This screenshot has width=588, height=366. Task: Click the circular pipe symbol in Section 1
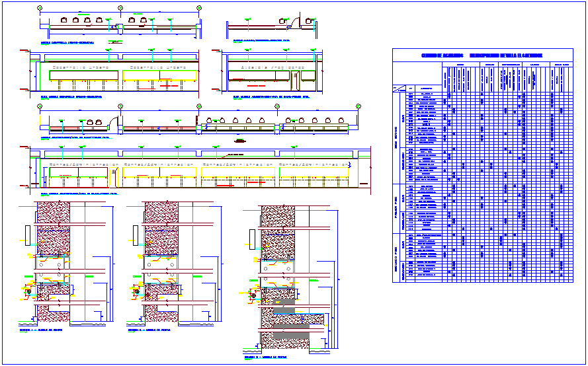pos(28,290)
